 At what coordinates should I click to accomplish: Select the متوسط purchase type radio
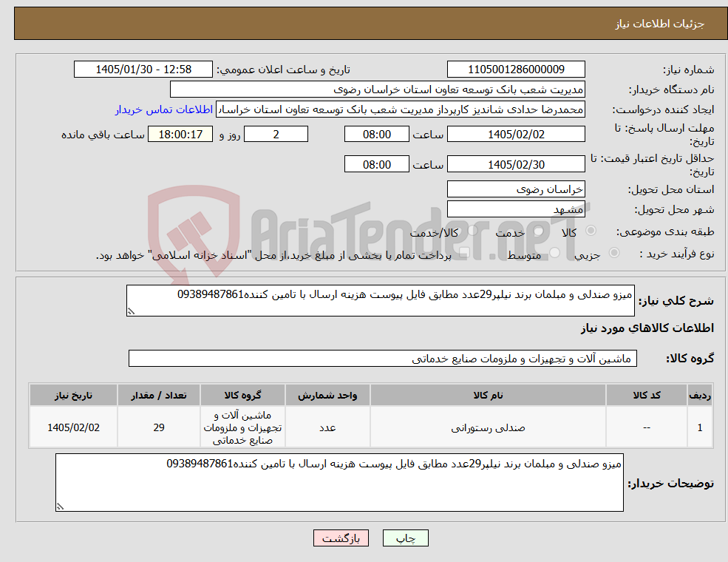(555, 253)
